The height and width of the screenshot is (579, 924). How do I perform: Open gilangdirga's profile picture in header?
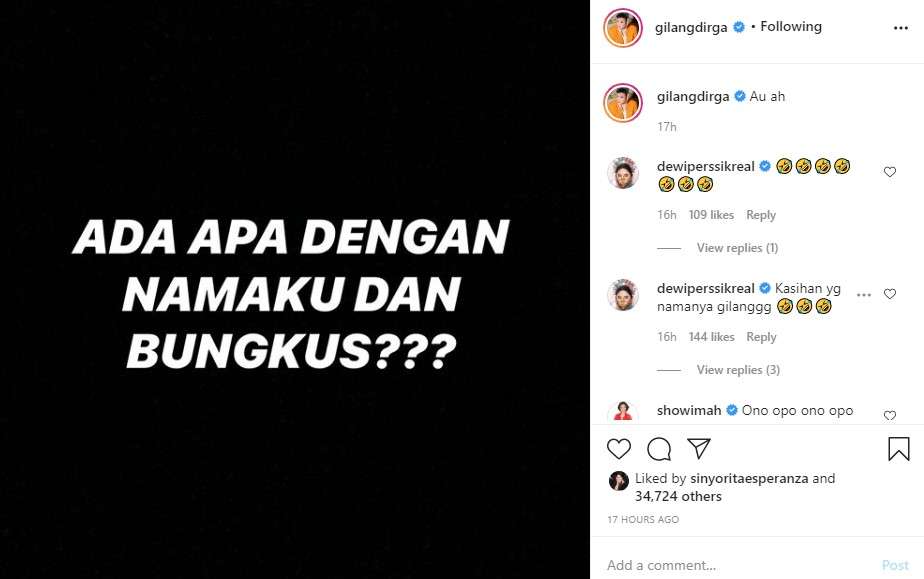[622, 28]
